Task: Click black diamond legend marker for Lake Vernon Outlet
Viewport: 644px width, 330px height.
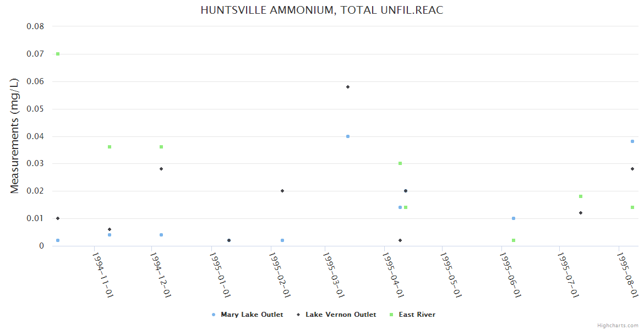Action: [x=298, y=315]
